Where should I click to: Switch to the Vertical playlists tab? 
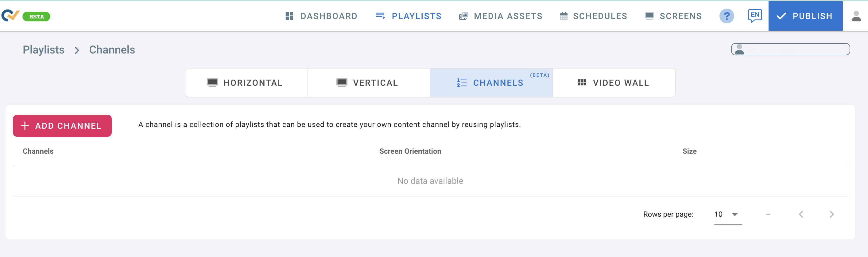(368, 83)
